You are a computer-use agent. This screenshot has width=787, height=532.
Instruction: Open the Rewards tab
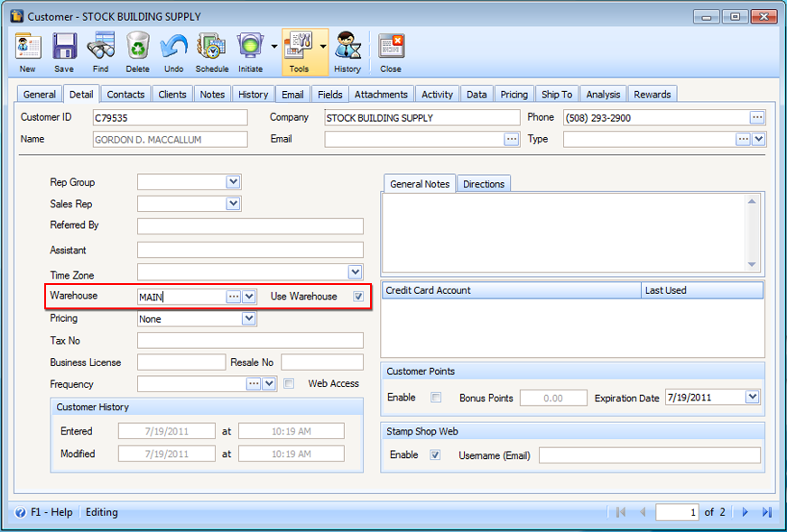[x=653, y=95]
